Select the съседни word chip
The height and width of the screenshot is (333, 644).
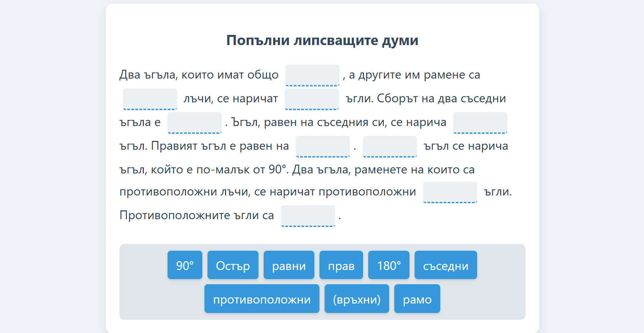tap(446, 265)
